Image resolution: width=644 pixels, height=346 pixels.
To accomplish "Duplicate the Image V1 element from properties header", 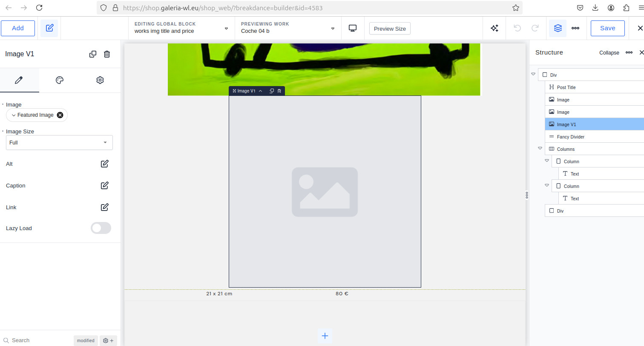I will (x=93, y=54).
